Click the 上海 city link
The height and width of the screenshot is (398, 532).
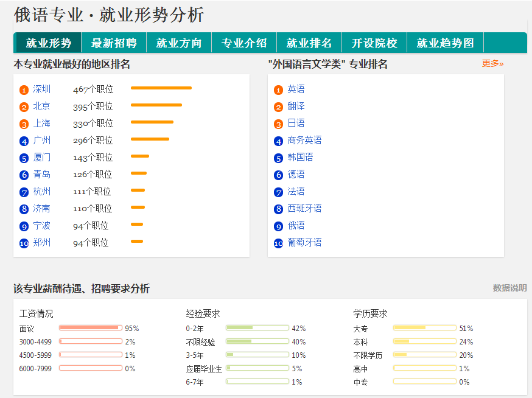point(42,123)
